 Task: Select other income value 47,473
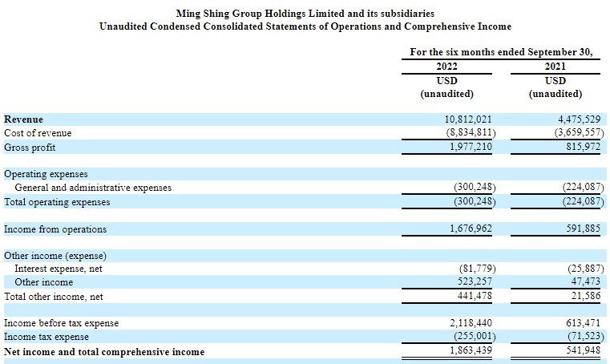586,281
